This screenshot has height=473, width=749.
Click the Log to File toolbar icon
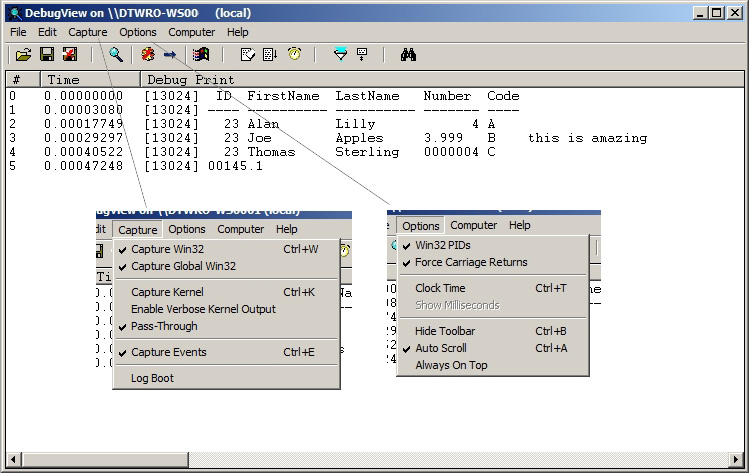pyautogui.click(x=70, y=54)
